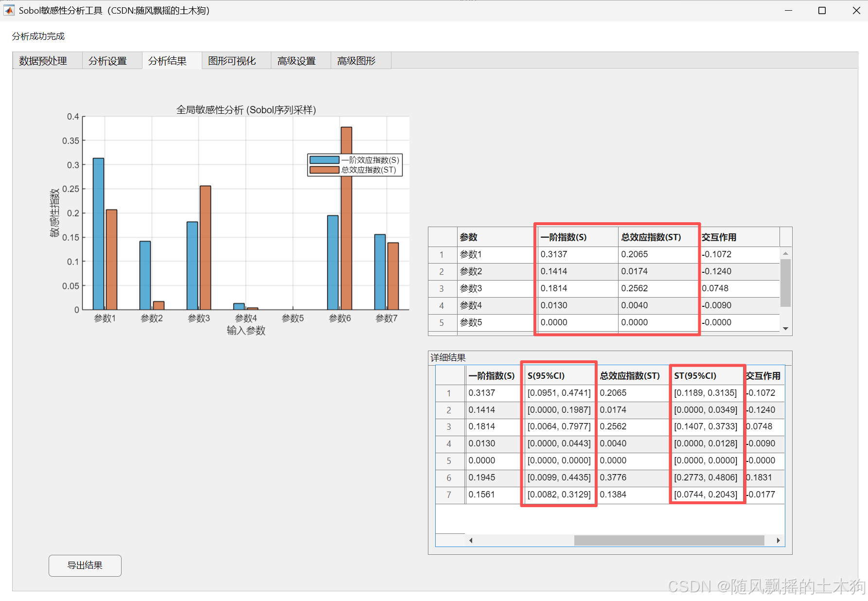Click the down arrow of summary table scrollbar
The height and width of the screenshot is (601, 868).
[x=785, y=329]
